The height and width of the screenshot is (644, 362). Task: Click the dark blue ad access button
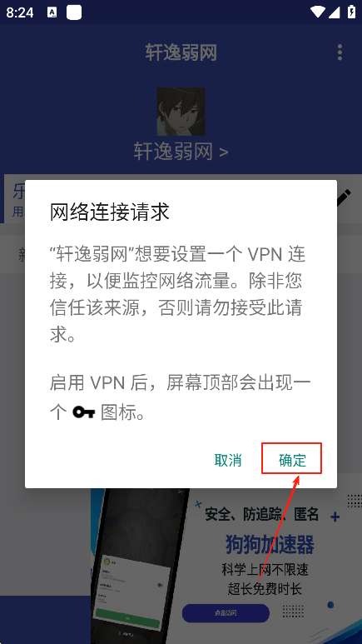tap(226, 613)
